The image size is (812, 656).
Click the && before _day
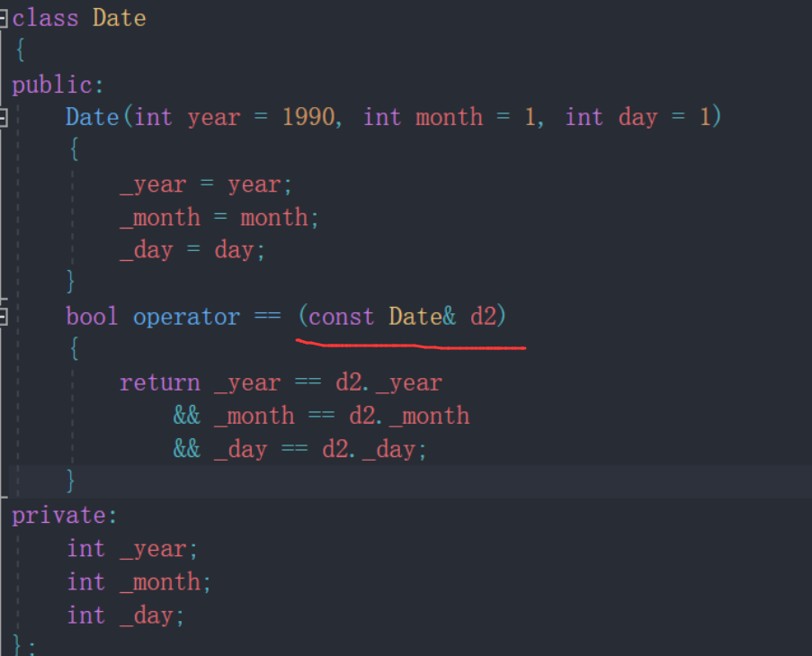(x=186, y=449)
